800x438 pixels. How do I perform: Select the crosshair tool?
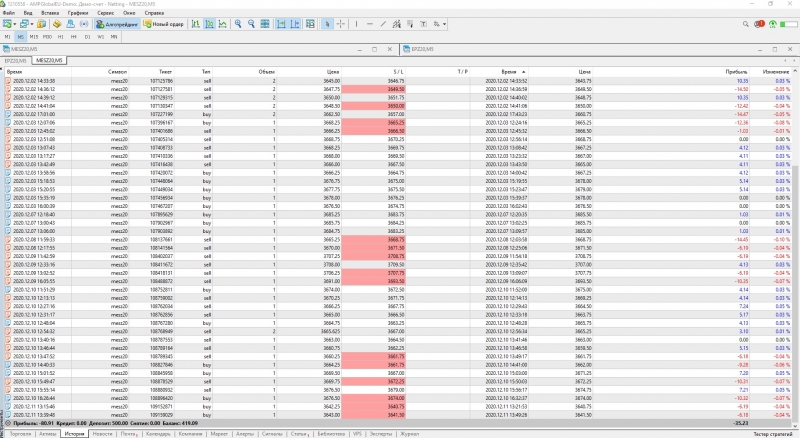341,24
